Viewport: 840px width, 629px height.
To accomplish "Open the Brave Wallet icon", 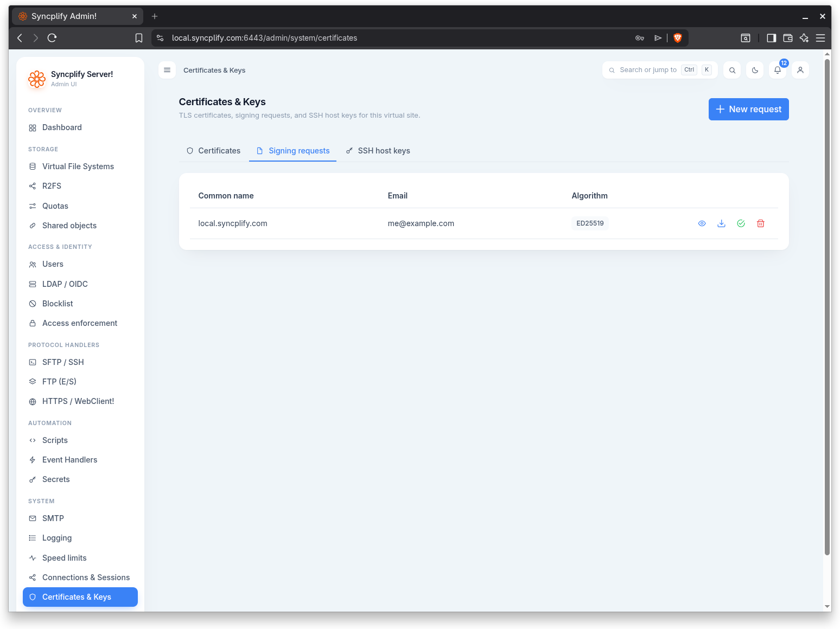I will [788, 38].
